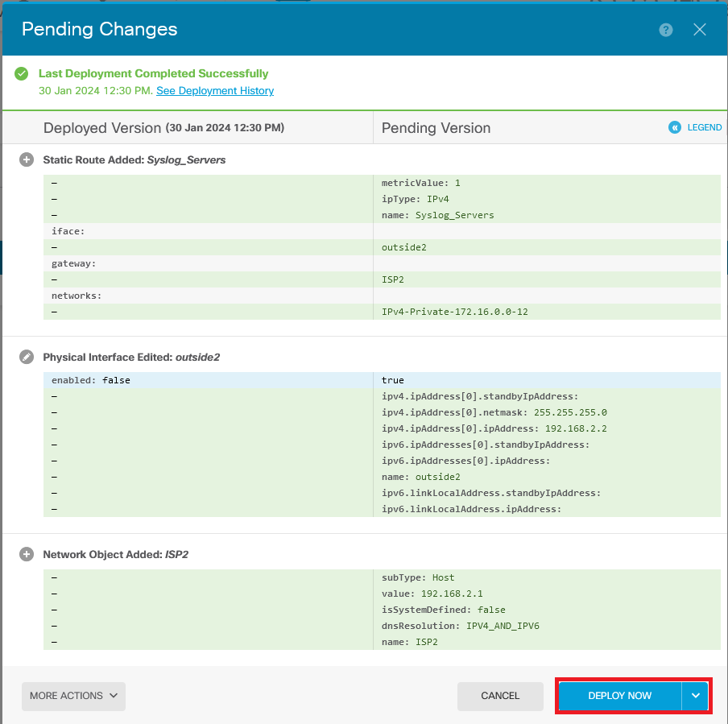Click the Deployed Version column header
This screenshot has width=728, height=724.
163,128
